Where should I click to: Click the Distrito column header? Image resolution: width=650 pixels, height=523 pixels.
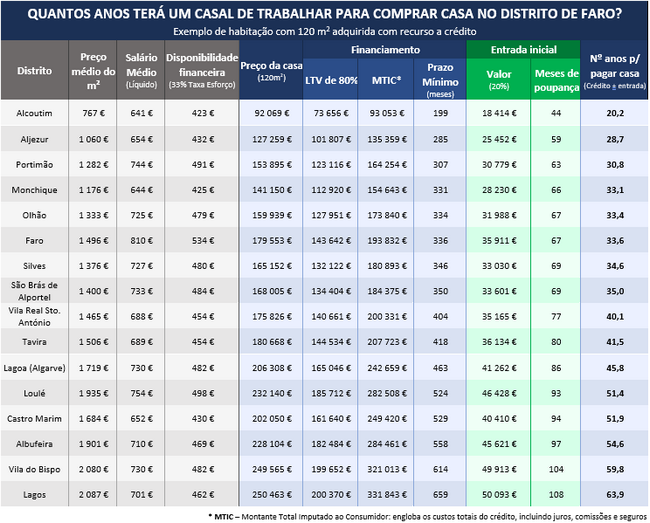(35, 71)
